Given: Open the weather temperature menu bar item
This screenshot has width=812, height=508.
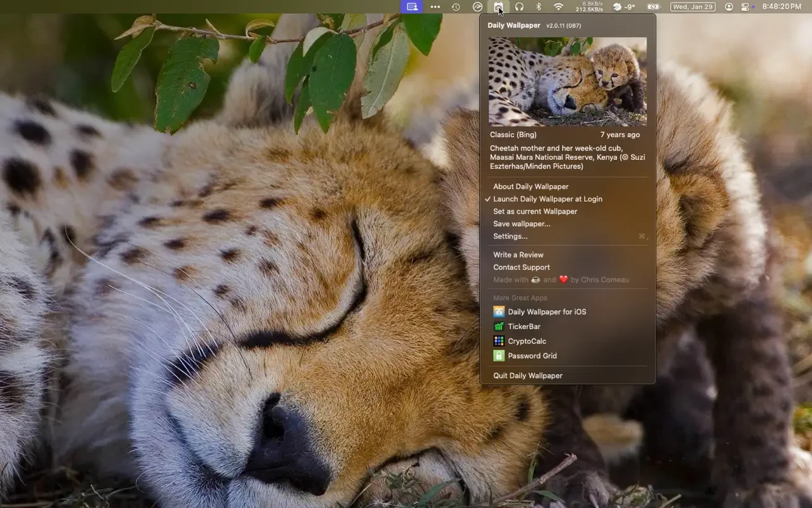Looking at the screenshot, I should (624, 7).
